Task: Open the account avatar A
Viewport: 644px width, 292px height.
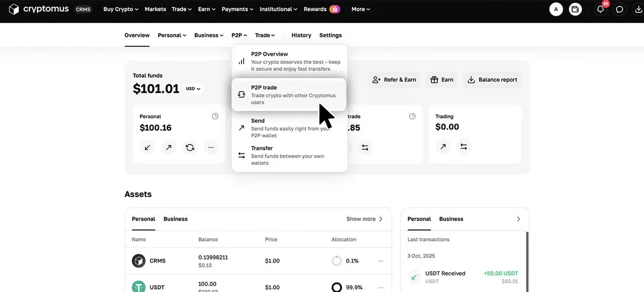Action: coord(556,9)
